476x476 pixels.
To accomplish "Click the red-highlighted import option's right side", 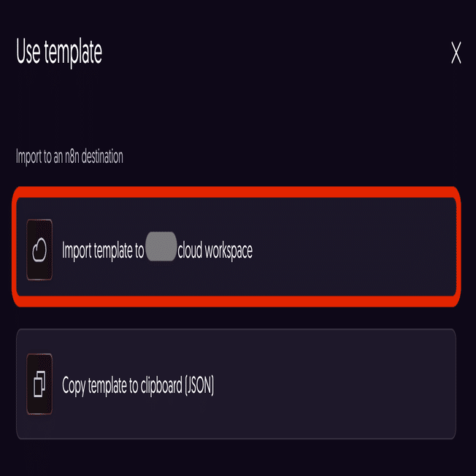I will pyautogui.click(x=380, y=250).
